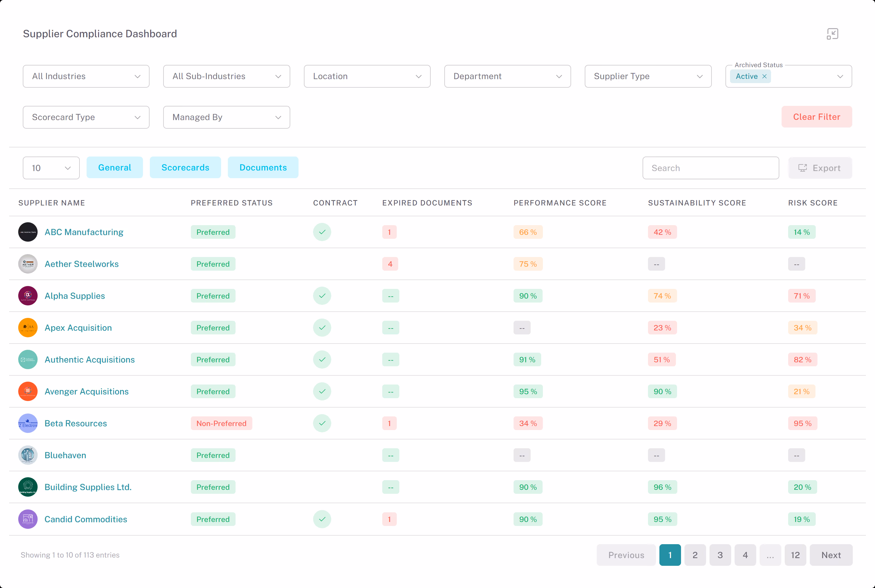The image size is (875, 588).
Task: Open the All Industries dropdown
Action: (86, 76)
